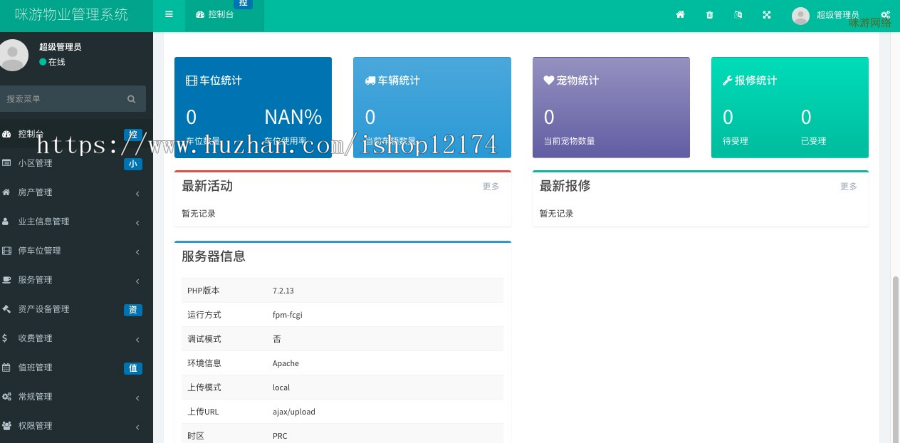Click the top-right user avatar
The width and height of the screenshot is (900, 443).
point(800,15)
